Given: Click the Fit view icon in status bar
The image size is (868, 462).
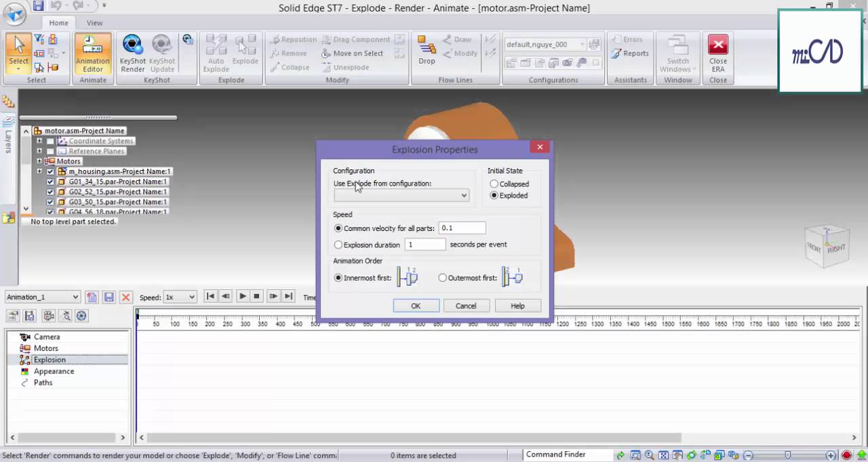Looking at the screenshot, I should pos(663,455).
